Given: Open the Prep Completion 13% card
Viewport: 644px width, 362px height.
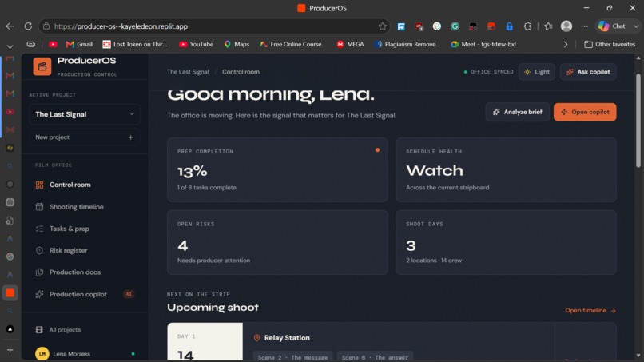Looking at the screenshot, I should 277,169.
